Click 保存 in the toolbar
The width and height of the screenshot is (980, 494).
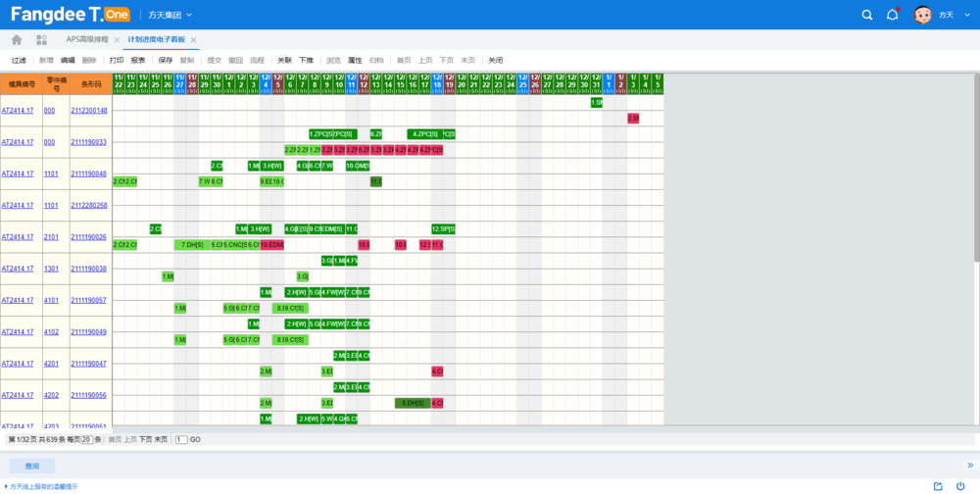(x=166, y=61)
